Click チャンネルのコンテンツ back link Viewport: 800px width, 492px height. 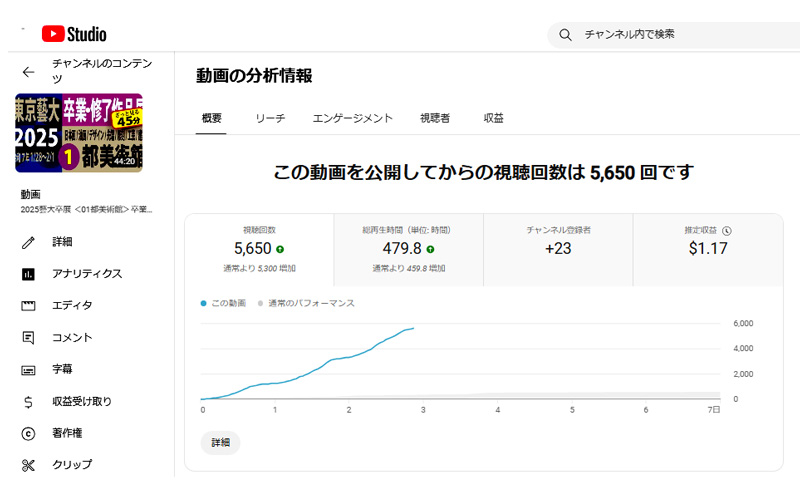[x=102, y=71]
